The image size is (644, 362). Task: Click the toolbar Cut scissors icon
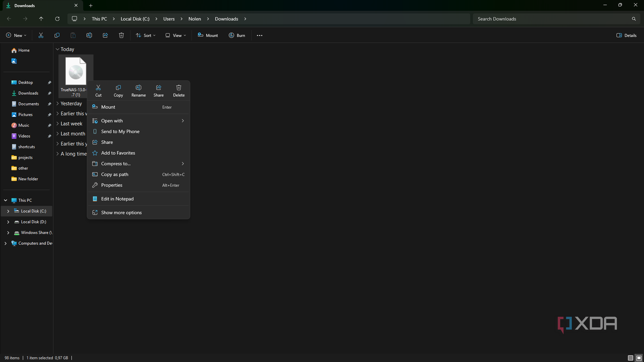pos(41,35)
